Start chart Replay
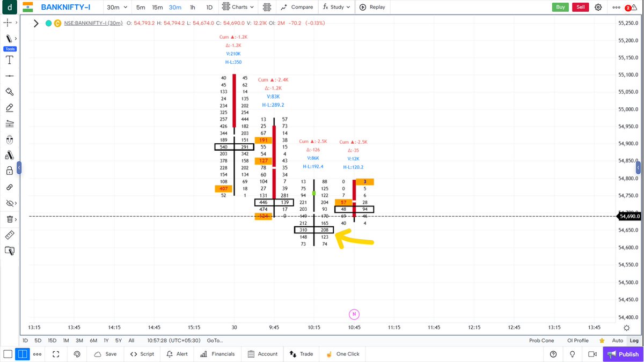Screen dimensions: 644x362 pyautogui.click(x=372, y=7)
